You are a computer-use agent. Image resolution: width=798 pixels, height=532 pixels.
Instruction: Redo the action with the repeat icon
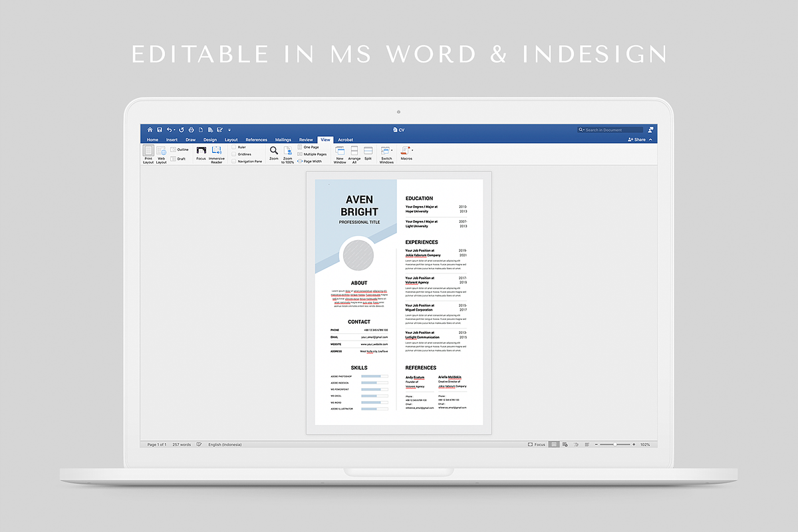tap(182, 130)
